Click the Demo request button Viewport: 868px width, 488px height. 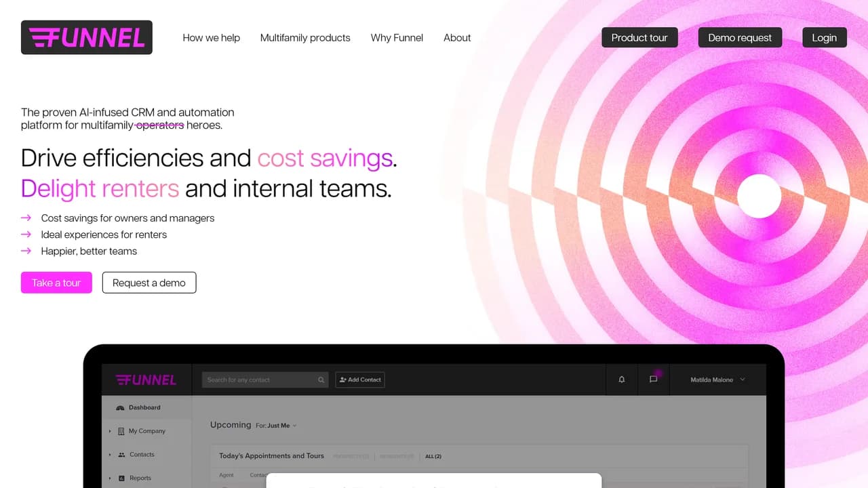tap(740, 37)
